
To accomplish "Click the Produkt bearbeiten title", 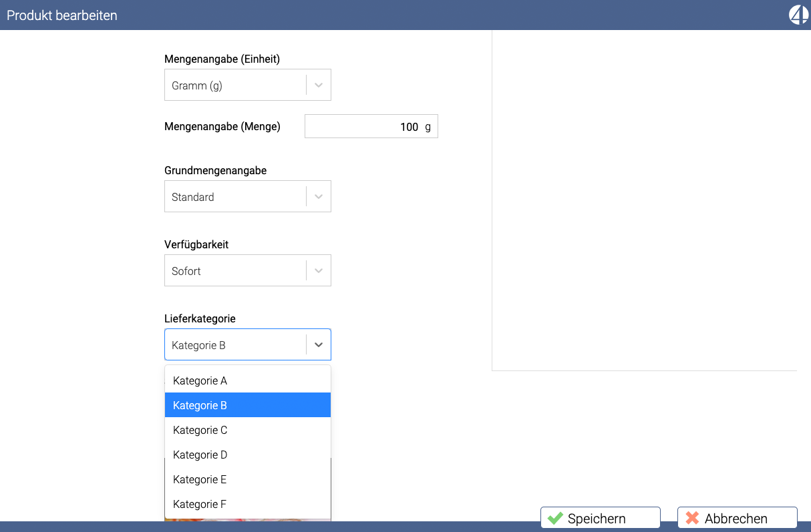I will [62, 15].
